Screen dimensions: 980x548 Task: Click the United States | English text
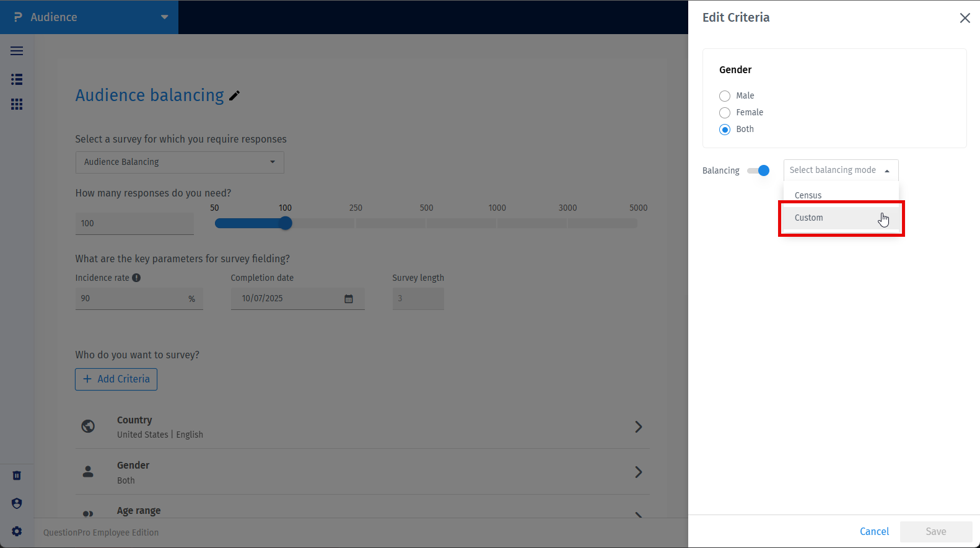(160, 435)
